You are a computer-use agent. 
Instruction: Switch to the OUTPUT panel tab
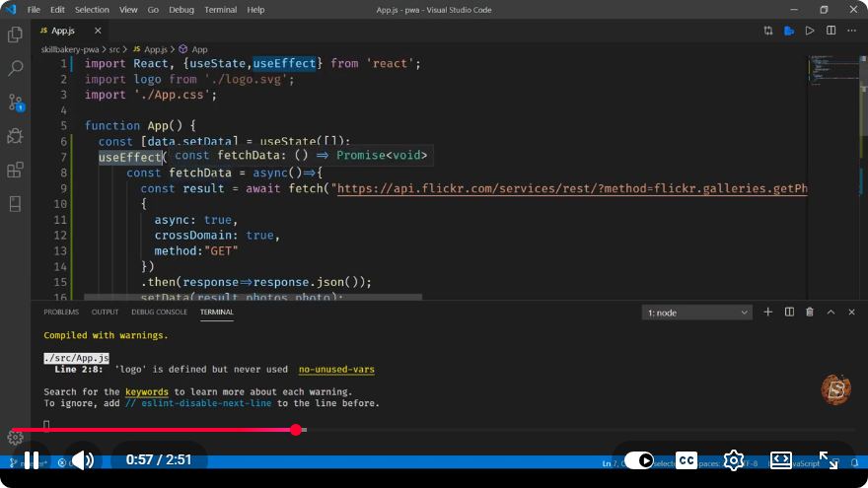click(105, 313)
